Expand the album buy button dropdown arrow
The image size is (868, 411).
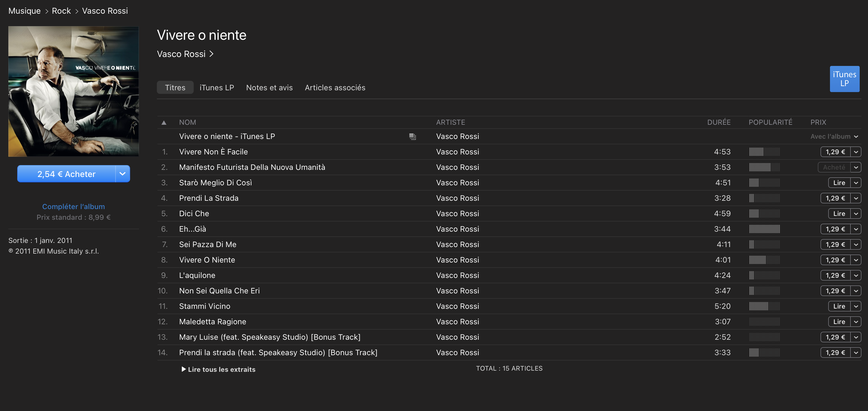pyautogui.click(x=123, y=174)
